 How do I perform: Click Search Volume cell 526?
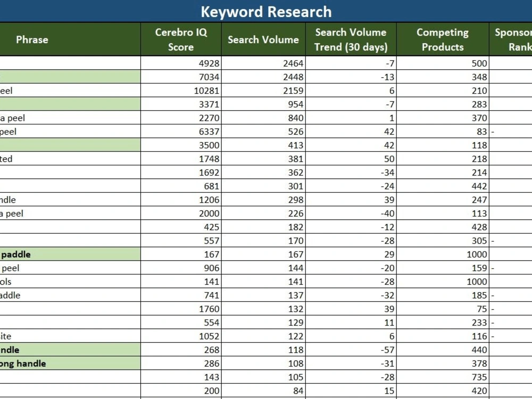coord(263,131)
